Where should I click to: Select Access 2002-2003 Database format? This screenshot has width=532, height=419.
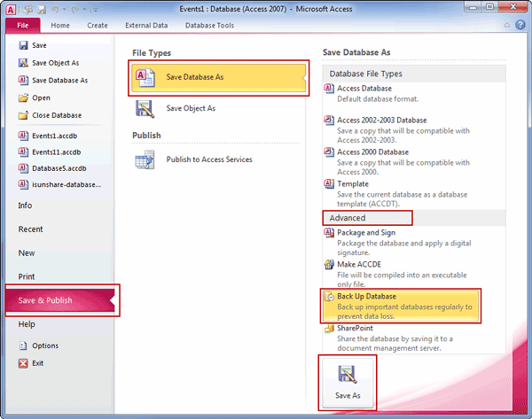click(382, 120)
